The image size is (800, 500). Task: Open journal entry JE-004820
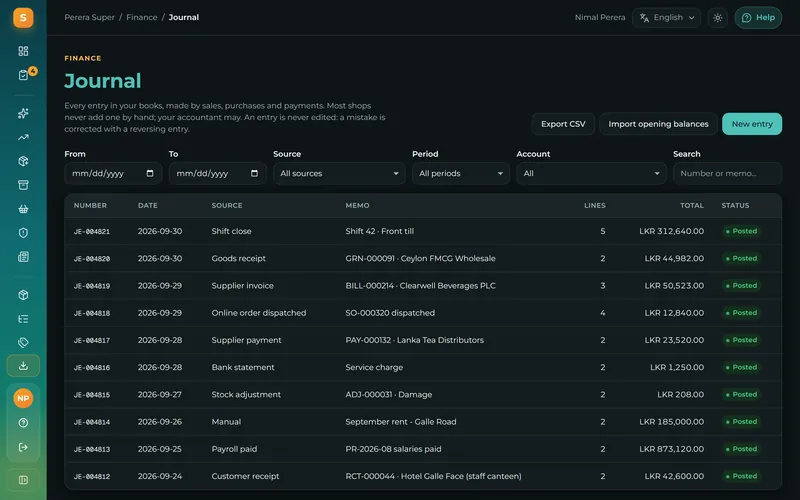[x=92, y=259]
